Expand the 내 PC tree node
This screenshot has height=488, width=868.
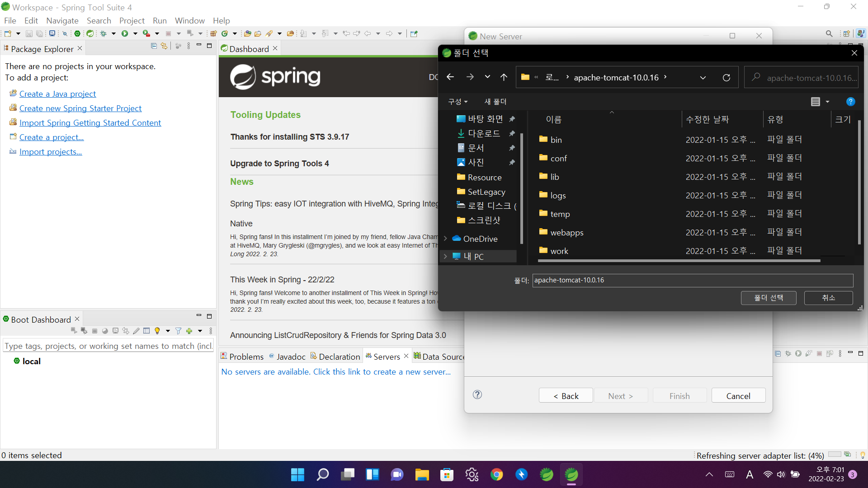tap(445, 256)
